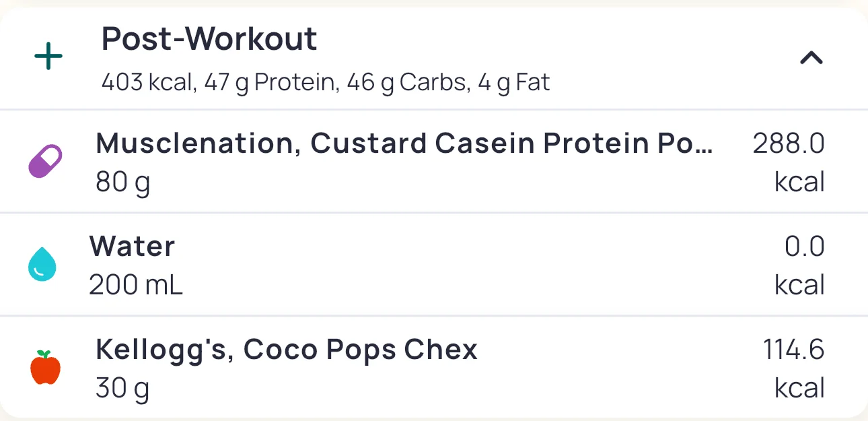Click the 114.6 calorie value
868x421 pixels.
point(793,350)
